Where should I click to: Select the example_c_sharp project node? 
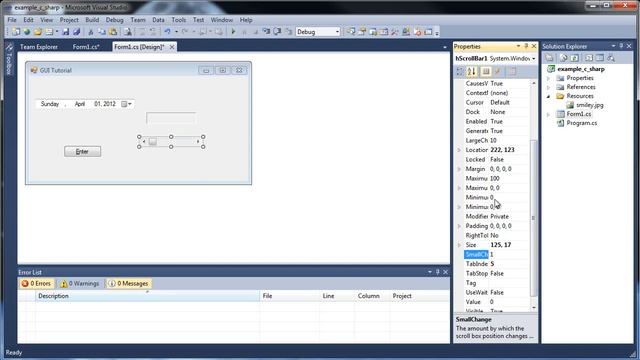581,69
